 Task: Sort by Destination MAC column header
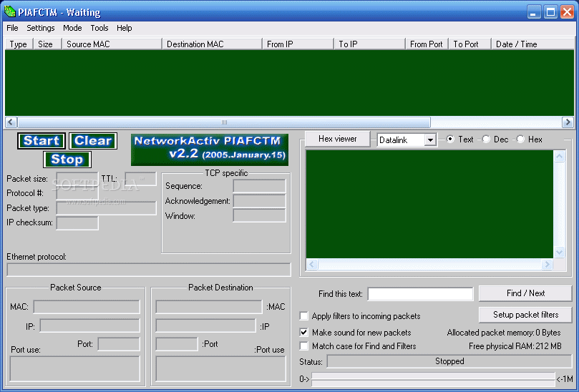212,44
